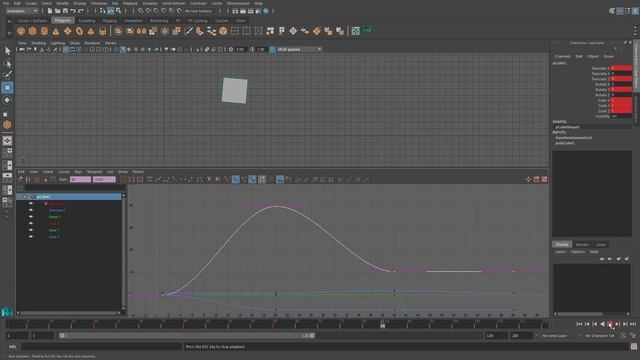Create a polygon plane from the shelf
This screenshot has height=360, width=640.
67,31
